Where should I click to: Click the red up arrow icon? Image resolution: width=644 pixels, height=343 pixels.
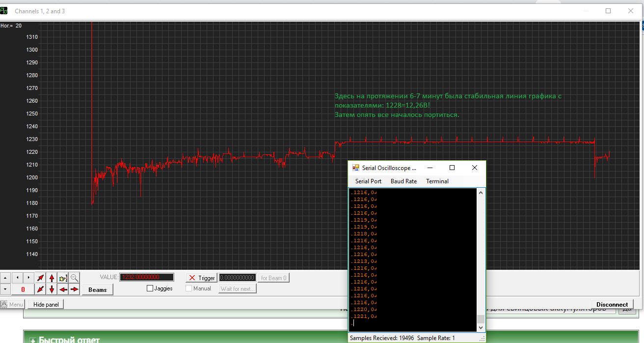[x=52, y=278]
